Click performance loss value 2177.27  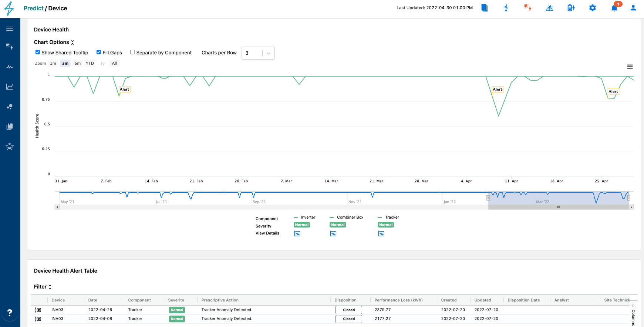click(x=382, y=319)
